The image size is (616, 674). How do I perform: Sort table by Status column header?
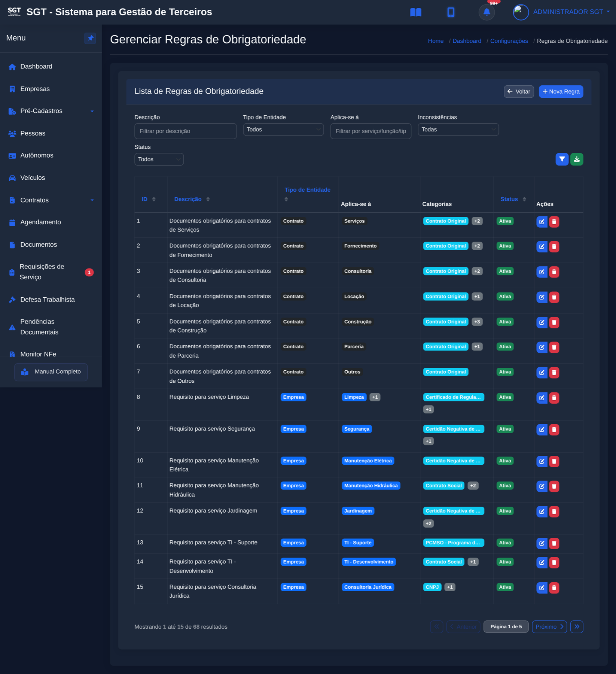(513, 199)
